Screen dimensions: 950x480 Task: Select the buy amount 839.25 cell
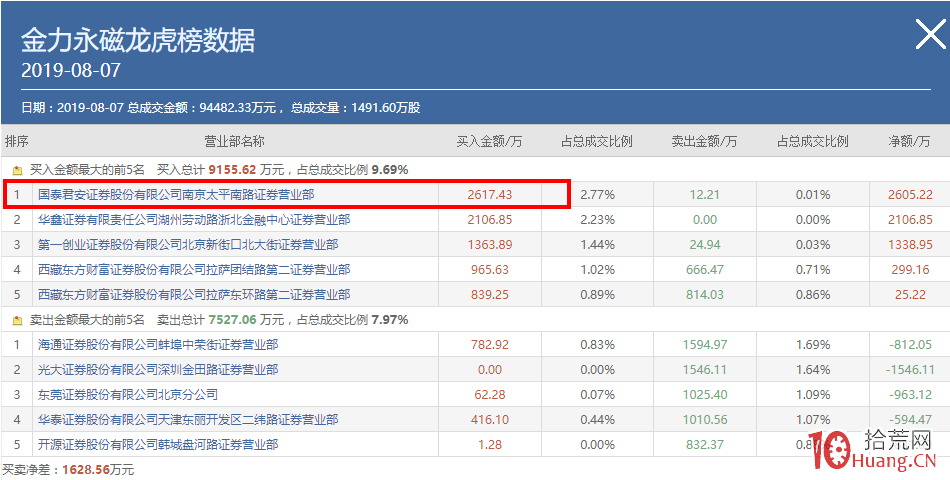(x=490, y=295)
